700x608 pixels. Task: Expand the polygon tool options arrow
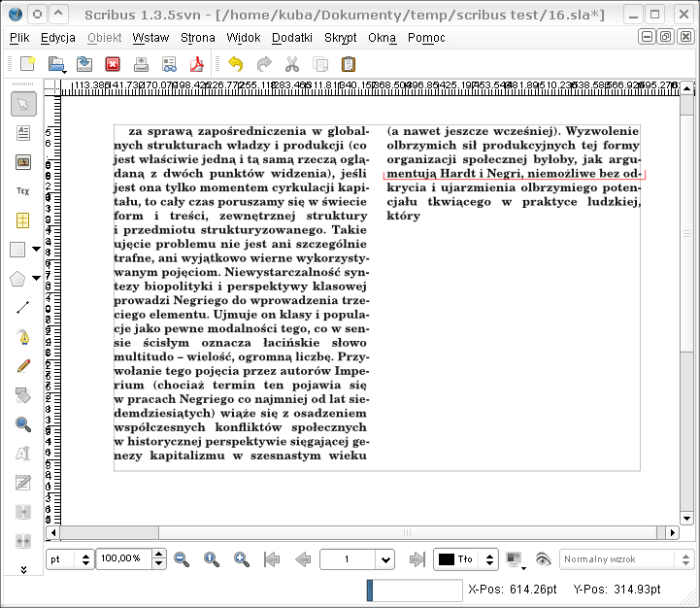(x=37, y=279)
